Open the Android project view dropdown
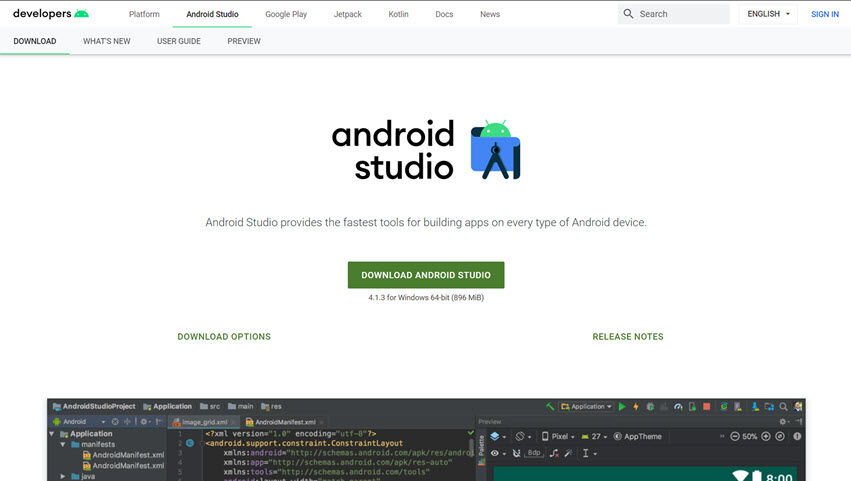Image resolution: width=851 pixels, height=481 pixels. click(x=79, y=422)
